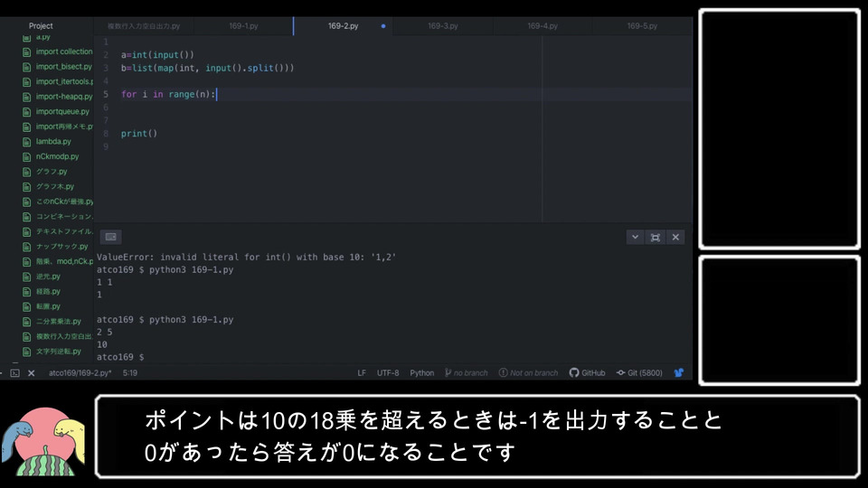This screenshot has height=488, width=868.
Task: Click the terminal prompt atco169 $ last line
Action: (120, 358)
